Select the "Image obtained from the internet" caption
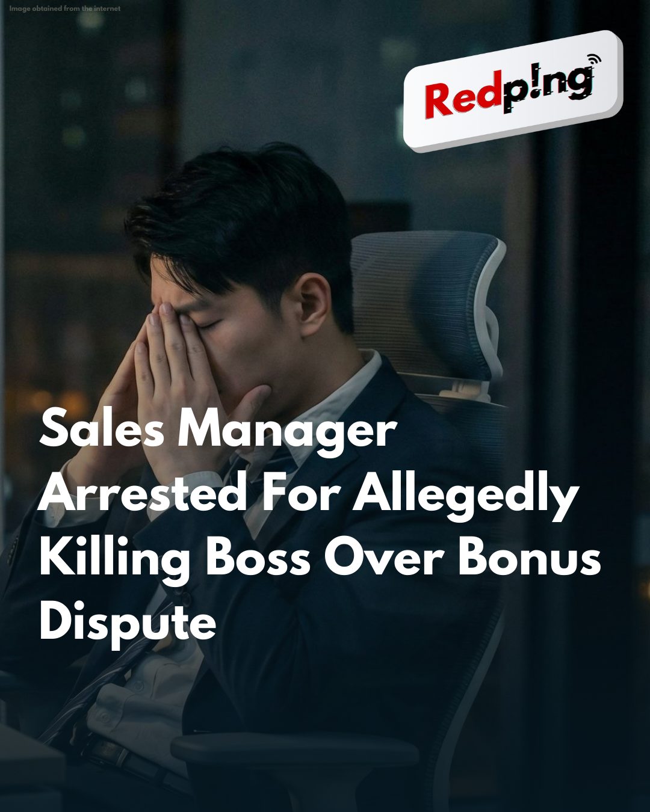The height and width of the screenshot is (812, 650). pyautogui.click(x=65, y=8)
